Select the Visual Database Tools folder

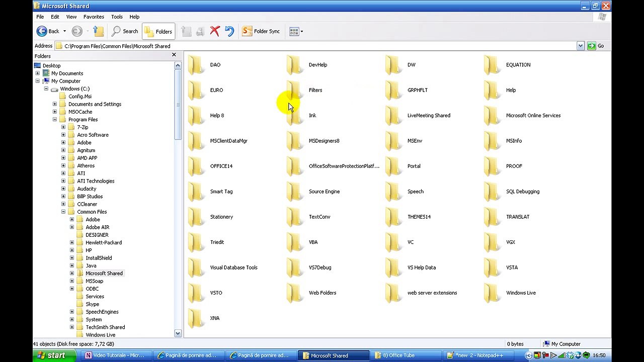pos(196,267)
